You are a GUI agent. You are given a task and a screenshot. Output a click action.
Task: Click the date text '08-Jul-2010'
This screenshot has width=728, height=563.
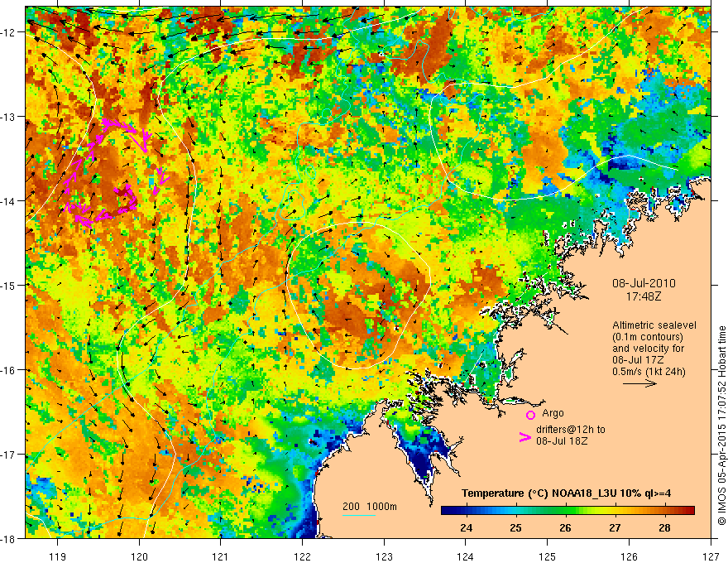pos(644,283)
